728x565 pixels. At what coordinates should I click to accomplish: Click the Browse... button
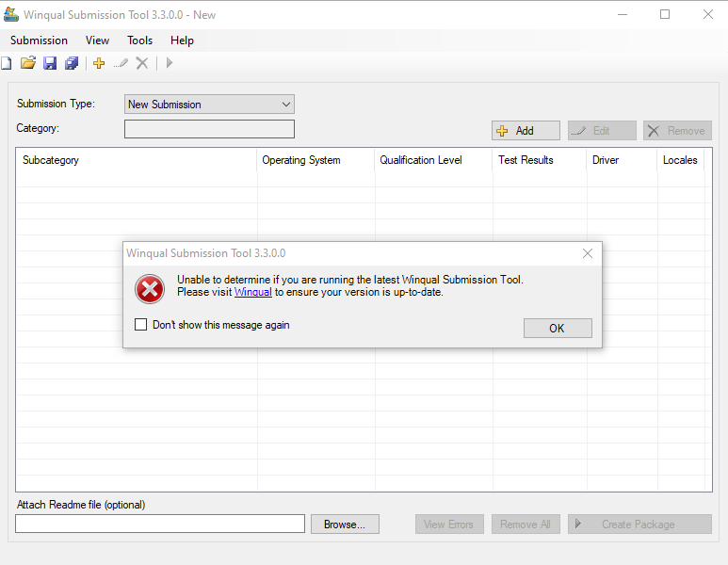[x=345, y=525]
